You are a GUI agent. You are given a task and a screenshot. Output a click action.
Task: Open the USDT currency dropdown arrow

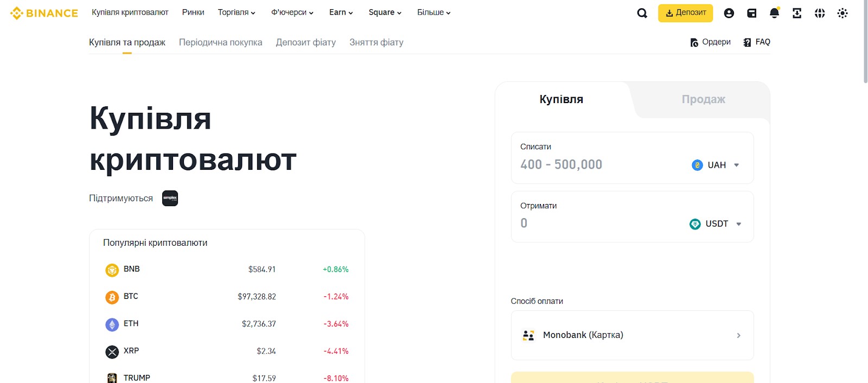(738, 224)
